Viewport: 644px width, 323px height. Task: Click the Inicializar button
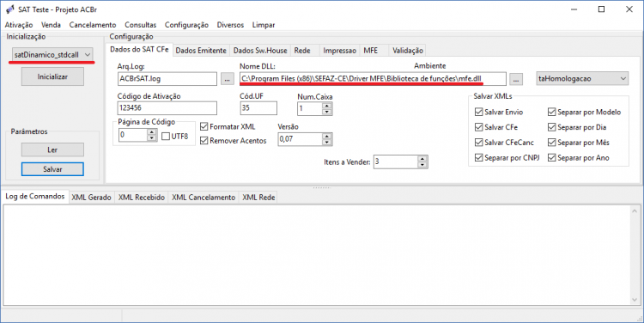[x=52, y=76]
